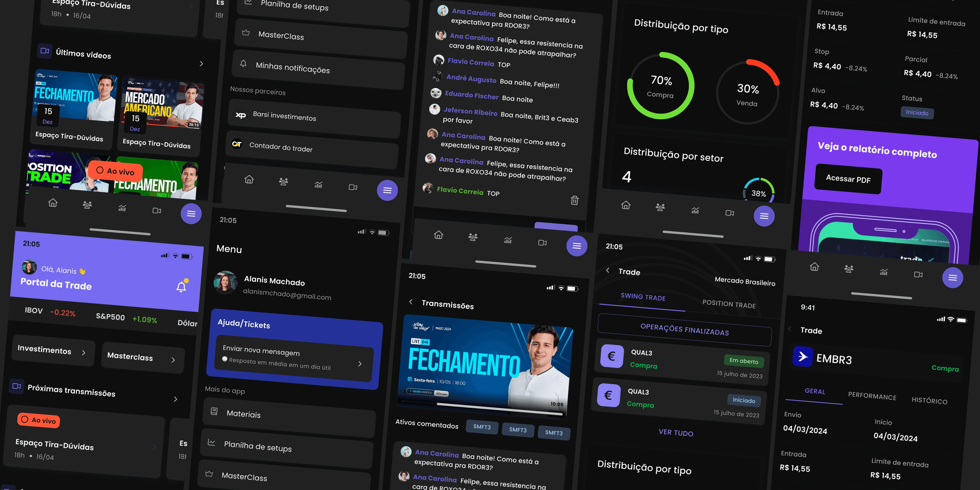Image resolution: width=980 pixels, height=490 pixels.
Task: Tap Alanis Machado profile avatar in Menu
Action: click(225, 282)
